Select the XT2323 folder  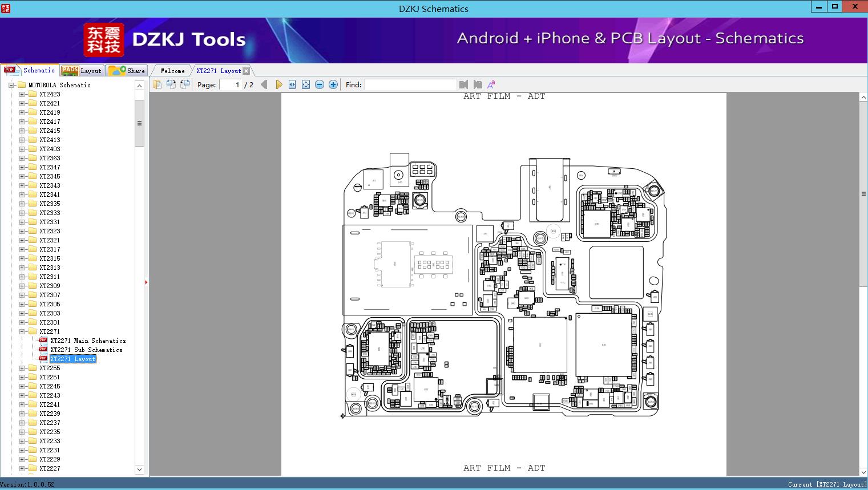(50, 231)
